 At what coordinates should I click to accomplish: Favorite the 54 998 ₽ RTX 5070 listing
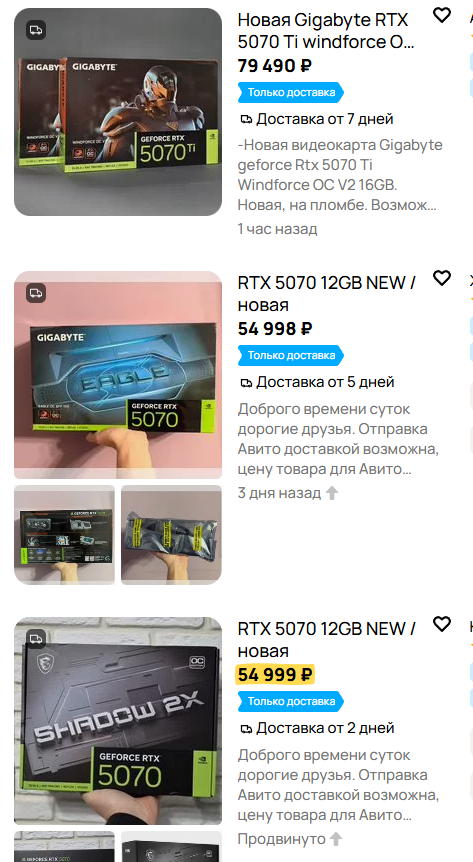[x=442, y=278]
